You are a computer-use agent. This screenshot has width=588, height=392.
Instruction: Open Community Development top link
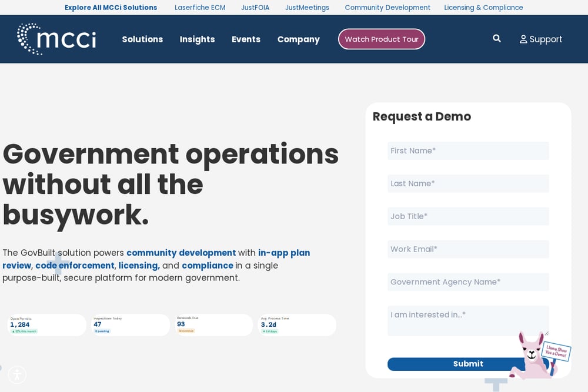click(387, 8)
